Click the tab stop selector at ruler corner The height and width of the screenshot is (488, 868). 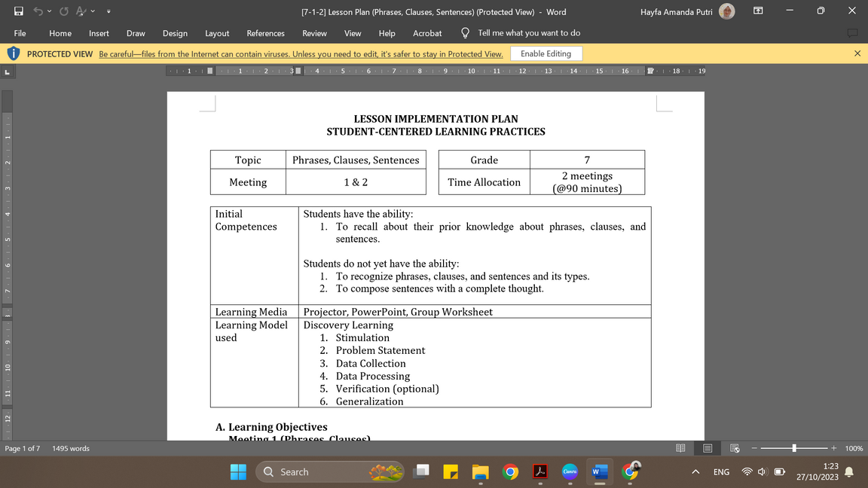point(7,72)
